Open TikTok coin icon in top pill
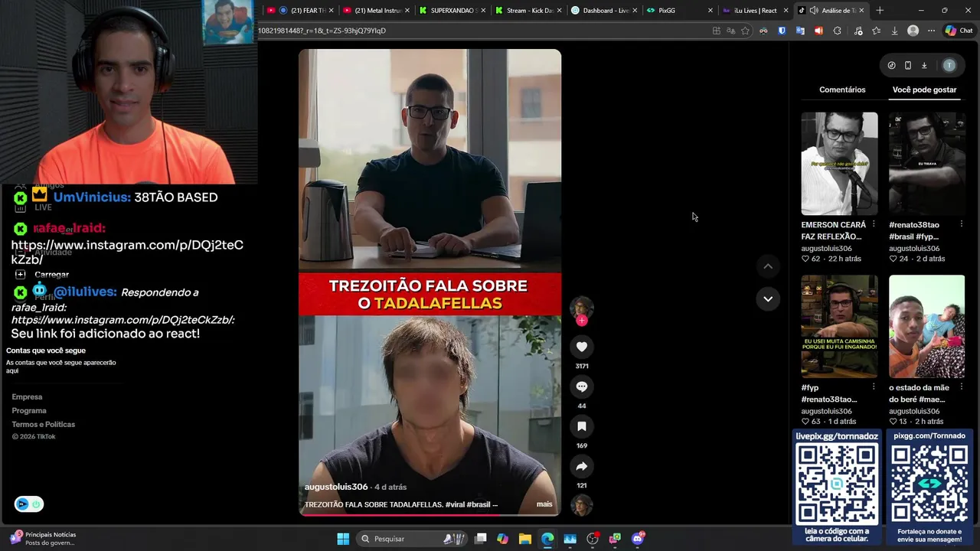 pyautogui.click(x=891, y=66)
